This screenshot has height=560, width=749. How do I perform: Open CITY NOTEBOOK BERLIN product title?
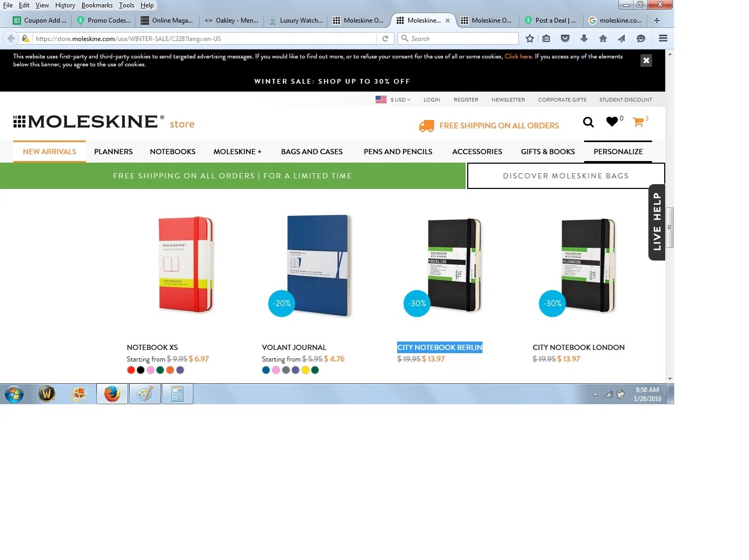440,347
